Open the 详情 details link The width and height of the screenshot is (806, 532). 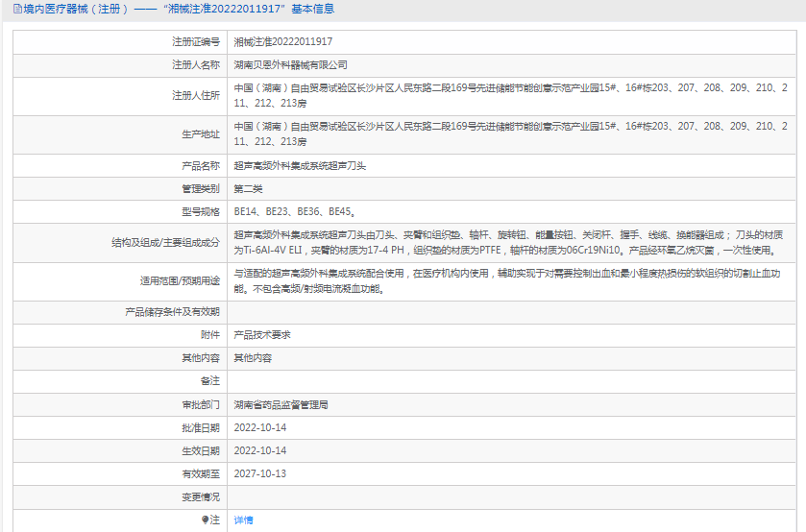tap(243, 520)
